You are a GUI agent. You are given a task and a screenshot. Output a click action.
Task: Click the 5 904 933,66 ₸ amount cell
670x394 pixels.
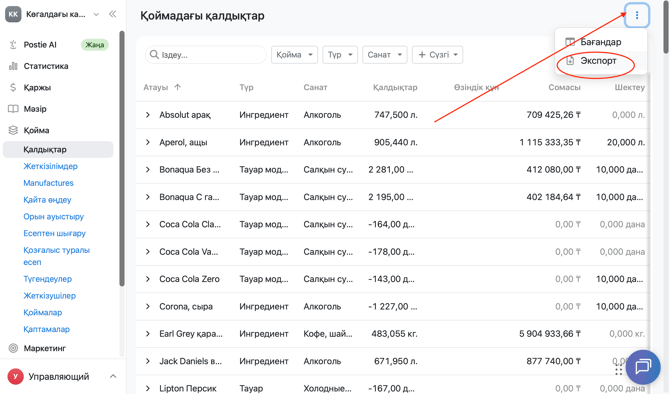(550, 333)
